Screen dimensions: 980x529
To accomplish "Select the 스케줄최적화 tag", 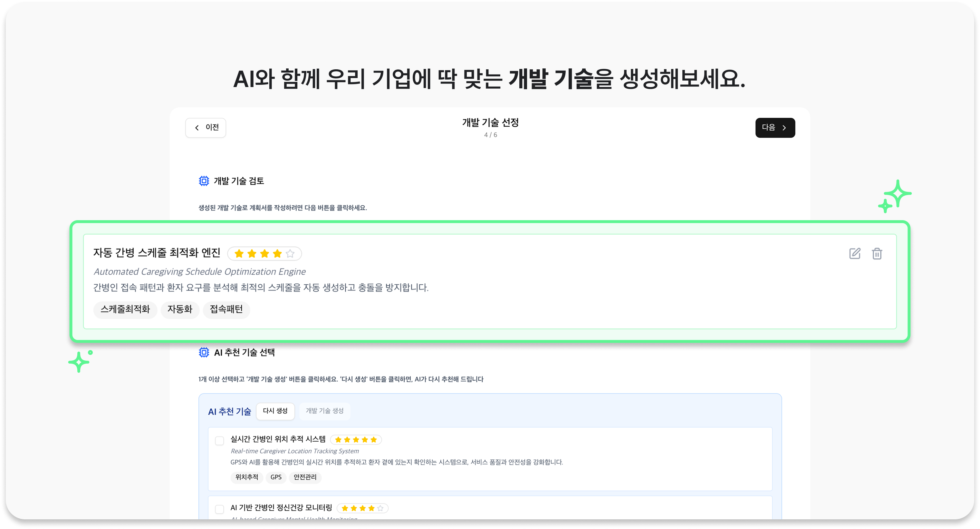I will click(125, 309).
